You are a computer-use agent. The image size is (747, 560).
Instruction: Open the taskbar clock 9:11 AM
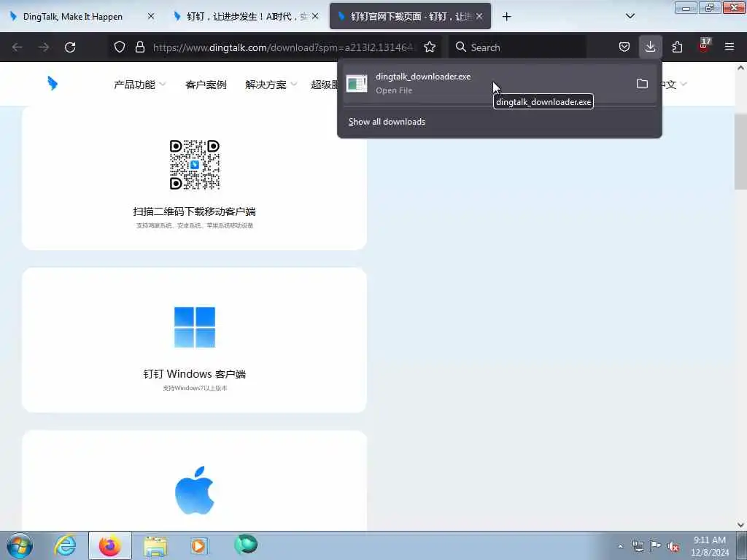coord(709,546)
